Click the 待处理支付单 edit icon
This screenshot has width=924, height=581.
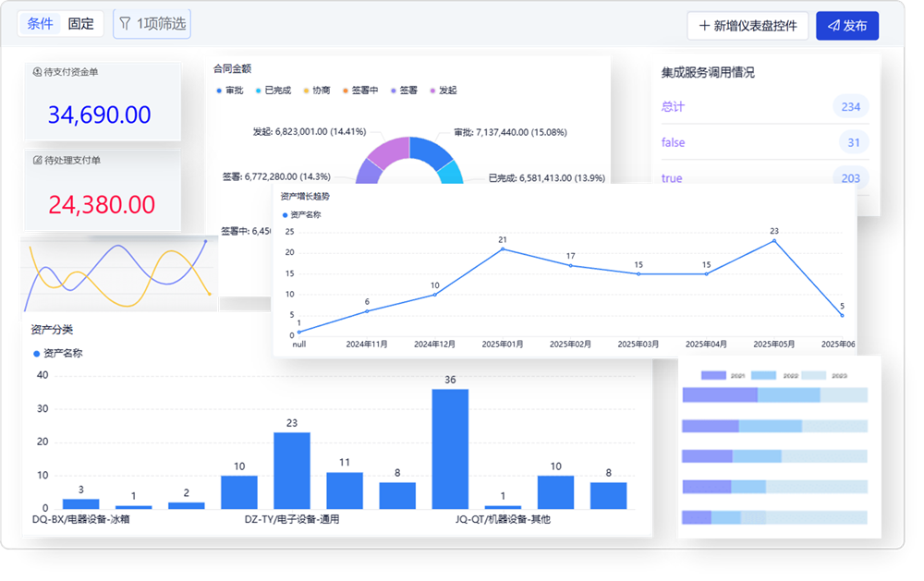tap(37, 161)
